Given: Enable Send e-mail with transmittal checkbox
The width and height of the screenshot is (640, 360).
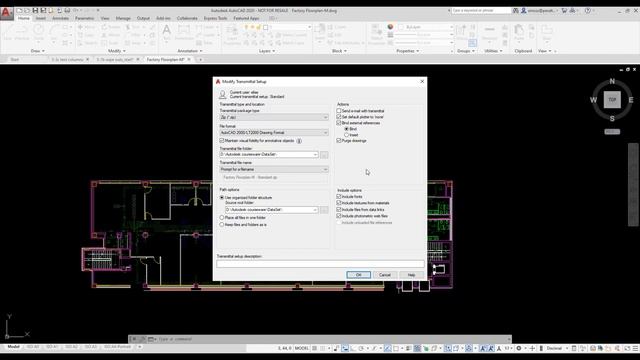Looking at the screenshot, I should (339, 111).
